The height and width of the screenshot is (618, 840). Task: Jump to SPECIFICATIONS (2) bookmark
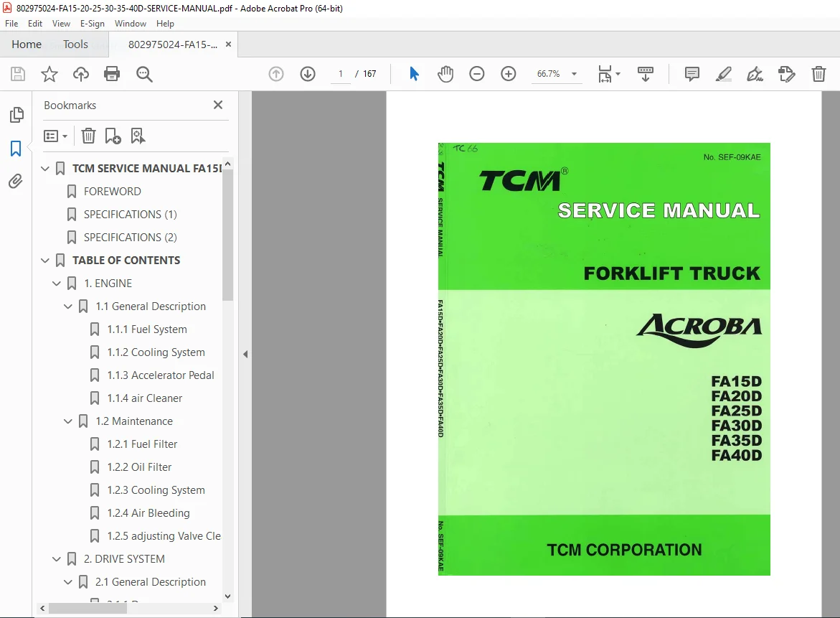coord(130,238)
